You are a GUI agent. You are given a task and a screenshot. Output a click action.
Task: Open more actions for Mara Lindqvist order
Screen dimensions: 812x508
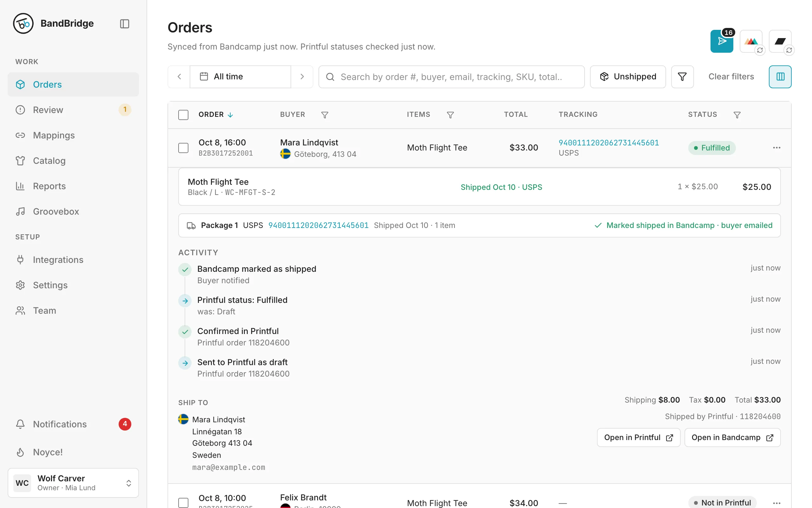click(x=776, y=148)
